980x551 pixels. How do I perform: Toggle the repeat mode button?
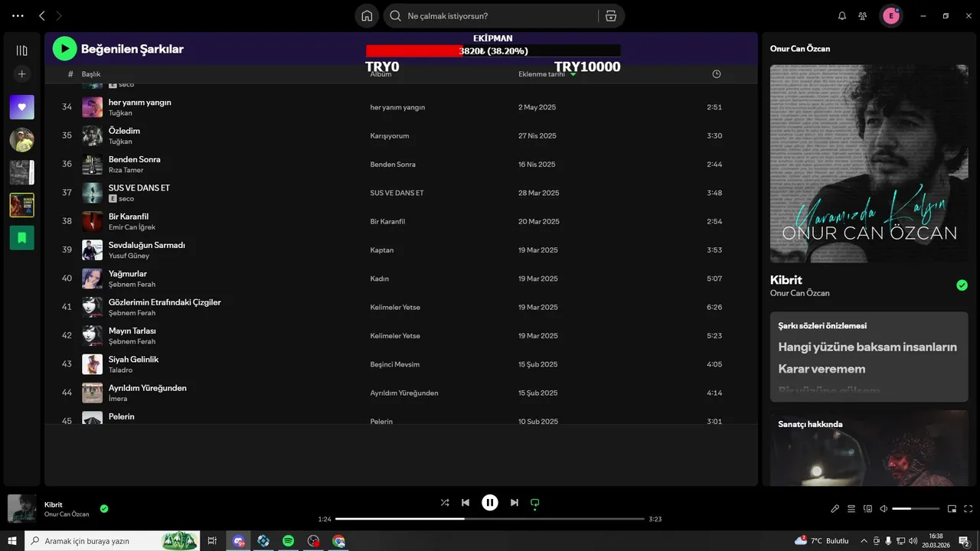pyautogui.click(x=535, y=503)
